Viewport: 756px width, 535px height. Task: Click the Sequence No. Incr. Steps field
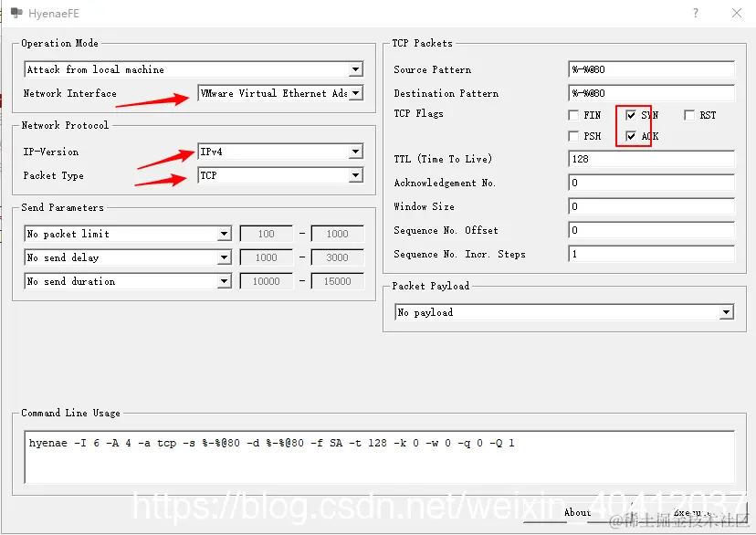point(651,254)
